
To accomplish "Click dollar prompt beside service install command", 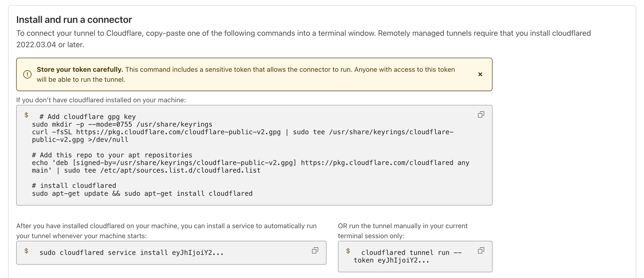I will pos(26,251).
